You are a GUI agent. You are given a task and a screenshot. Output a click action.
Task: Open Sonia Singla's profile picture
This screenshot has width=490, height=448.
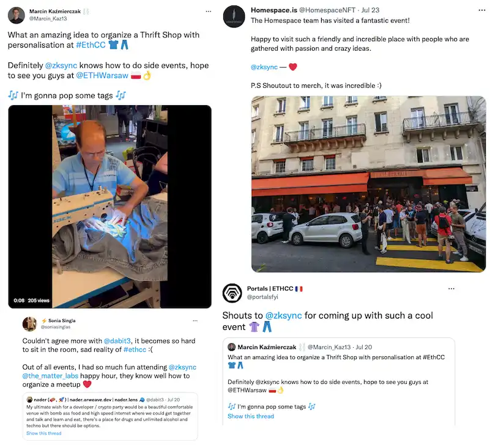pyautogui.click(x=30, y=324)
